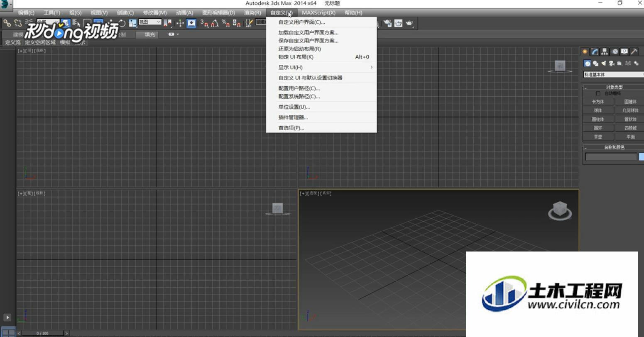The image size is (644, 337).
Task: Open 首选项(P)... from menu
Action: 321,128
